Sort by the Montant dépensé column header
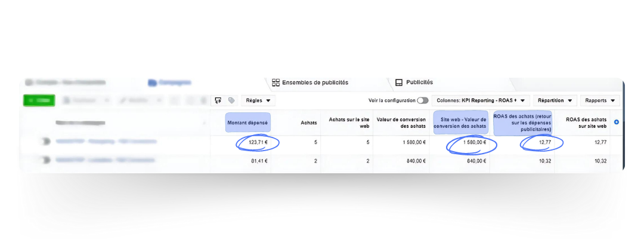Screen dimensions: 644x239 click(248, 122)
